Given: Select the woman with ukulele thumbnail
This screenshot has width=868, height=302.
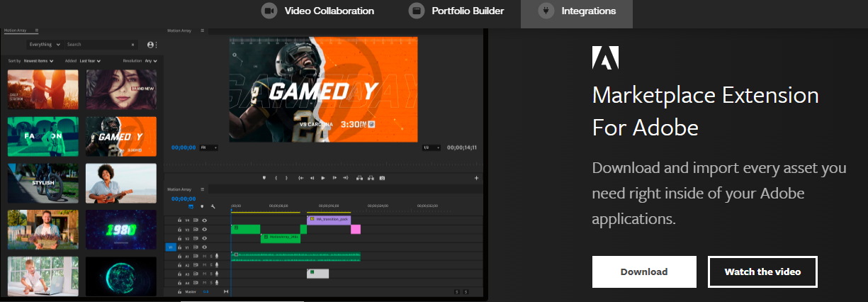Looking at the screenshot, I should (121, 184).
